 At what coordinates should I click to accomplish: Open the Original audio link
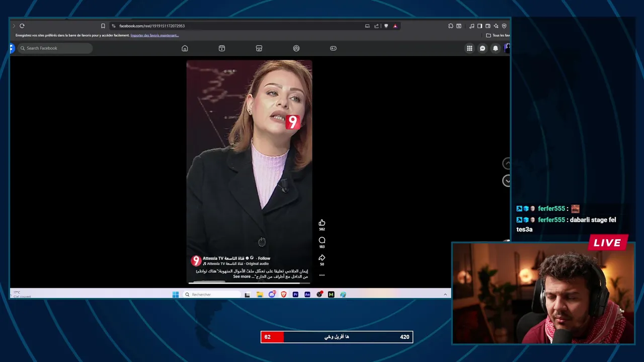click(257, 263)
